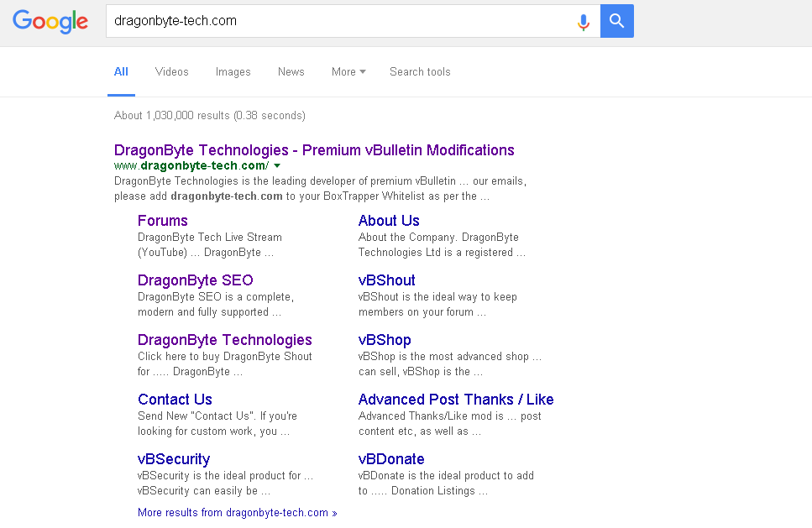Open the vBDonate sitelink
The height and width of the screenshot is (528, 812).
click(x=391, y=458)
